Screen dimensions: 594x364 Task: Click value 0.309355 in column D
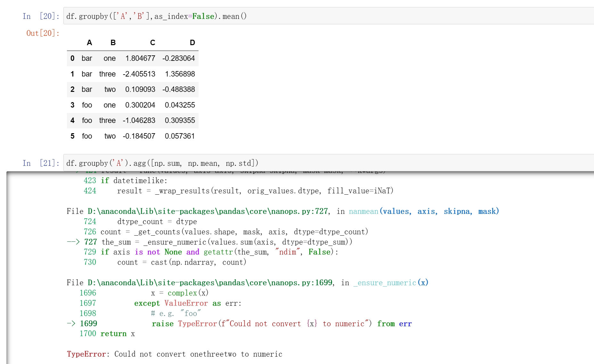pyautogui.click(x=180, y=120)
